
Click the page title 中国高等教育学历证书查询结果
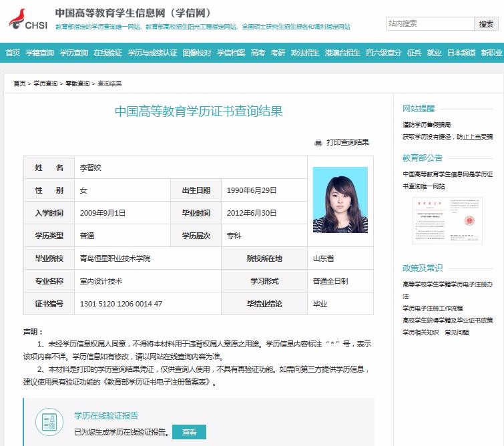click(x=199, y=111)
